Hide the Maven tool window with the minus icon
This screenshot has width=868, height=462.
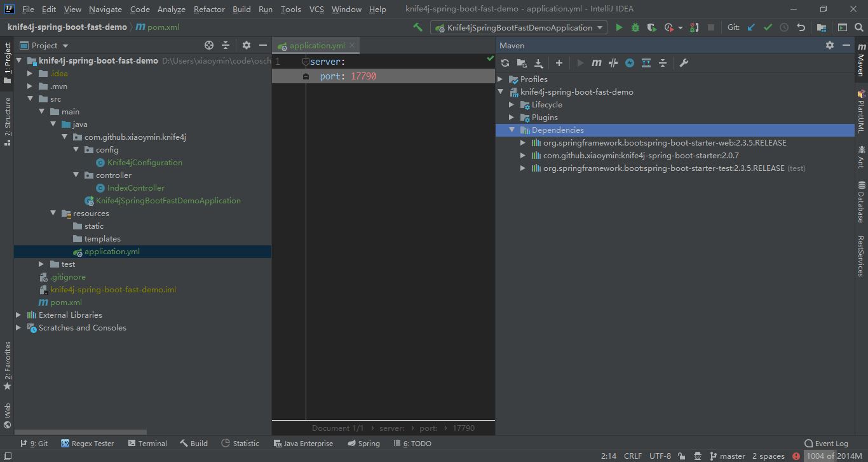pyautogui.click(x=846, y=45)
